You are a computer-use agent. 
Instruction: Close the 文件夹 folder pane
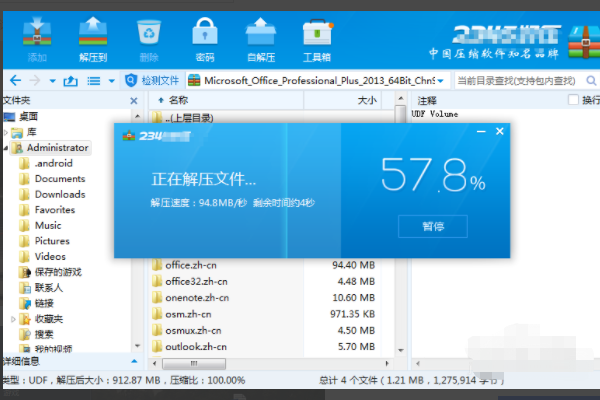pyautogui.click(x=134, y=101)
